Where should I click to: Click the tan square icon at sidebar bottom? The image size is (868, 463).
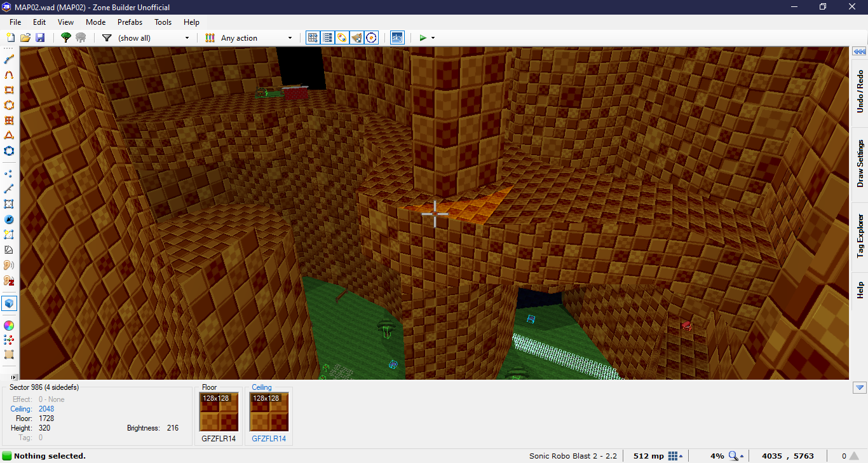click(9, 355)
